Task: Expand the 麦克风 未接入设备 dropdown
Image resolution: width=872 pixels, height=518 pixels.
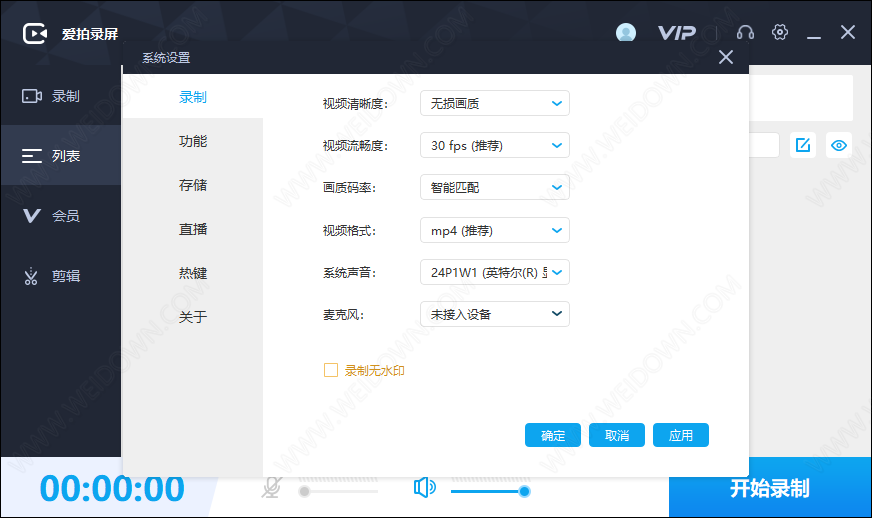Action: point(494,314)
